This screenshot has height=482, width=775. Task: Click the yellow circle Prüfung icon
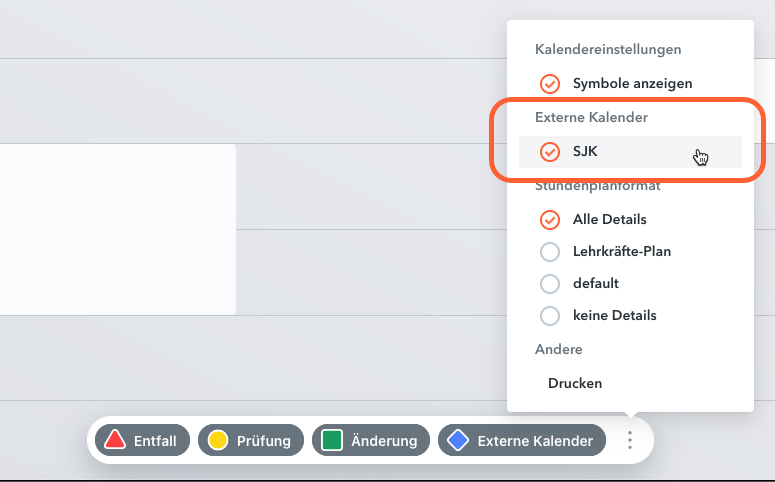pyautogui.click(x=217, y=440)
